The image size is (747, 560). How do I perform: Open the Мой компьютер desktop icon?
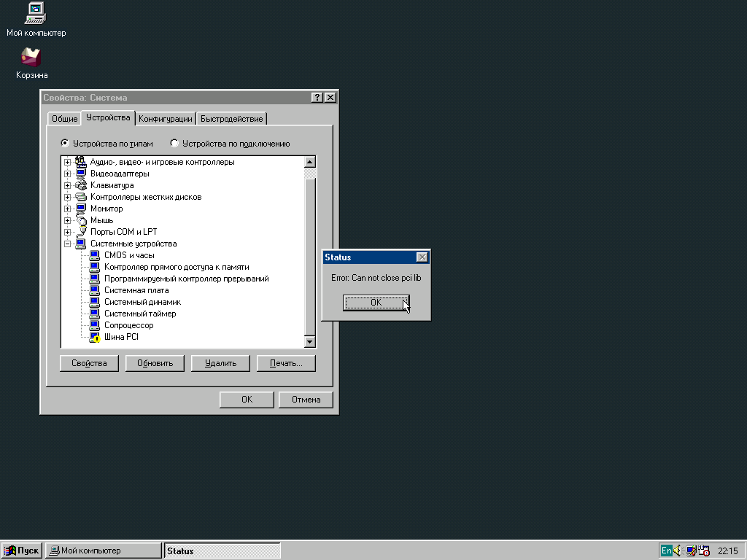click(35, 13)
